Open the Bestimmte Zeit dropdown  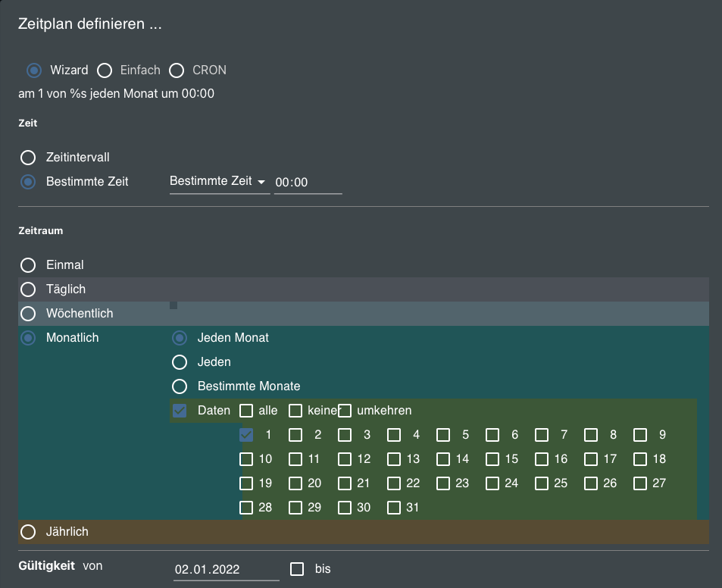click(218, 182)
